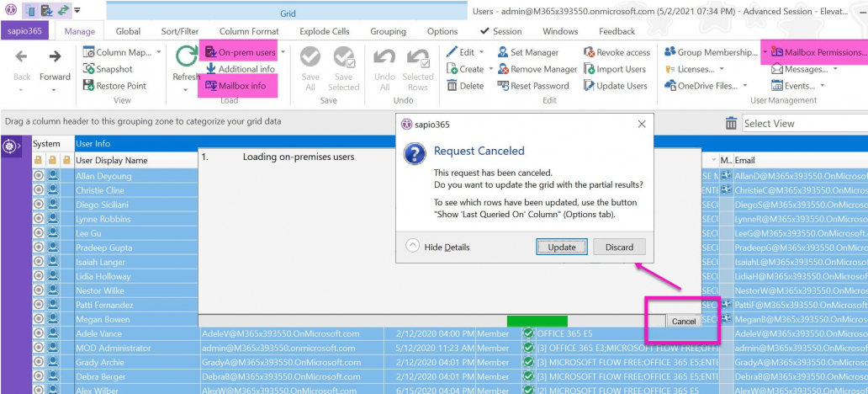Click trash icon beside Select View
The height and width of the screenshot is (394, 868).
coord(731,123)
